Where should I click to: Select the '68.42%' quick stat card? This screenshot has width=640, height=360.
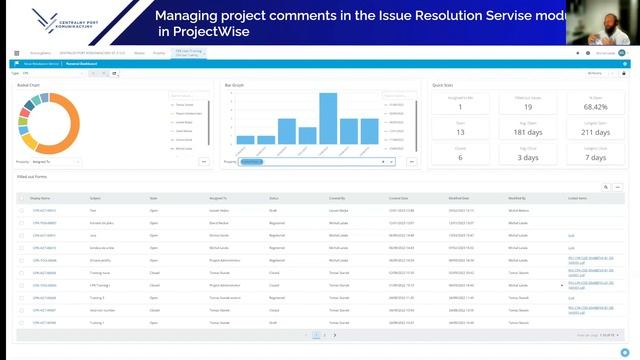click(x=596, y=103)
